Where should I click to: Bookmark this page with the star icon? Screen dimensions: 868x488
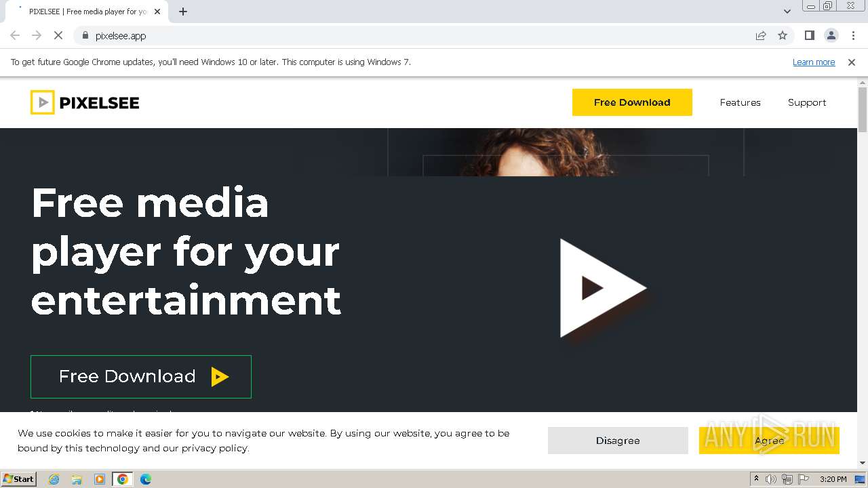tap(783, 36)
